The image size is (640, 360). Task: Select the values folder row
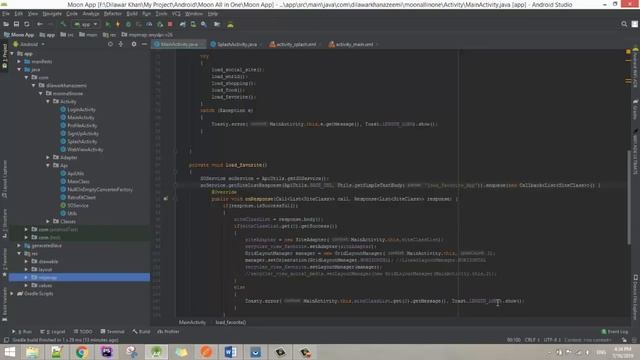point(80,286)
